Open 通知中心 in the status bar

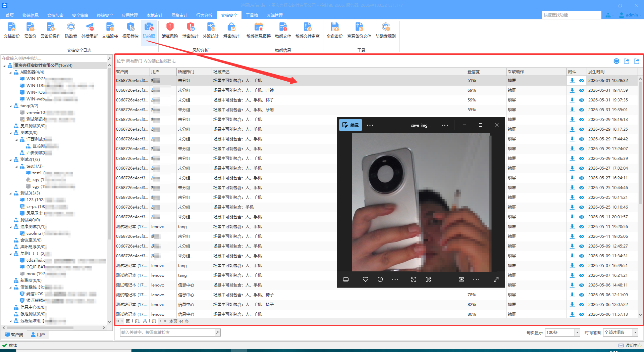(x=630, y=345)
